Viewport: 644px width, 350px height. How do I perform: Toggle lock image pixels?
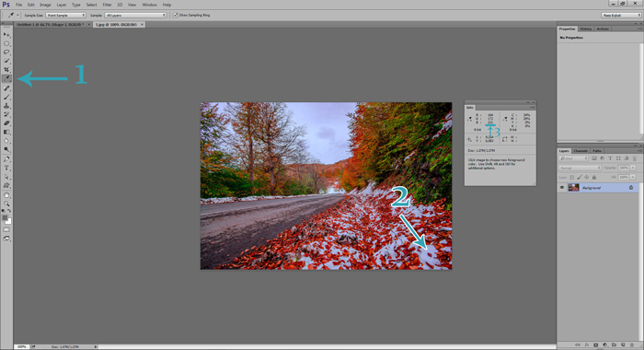580,177
